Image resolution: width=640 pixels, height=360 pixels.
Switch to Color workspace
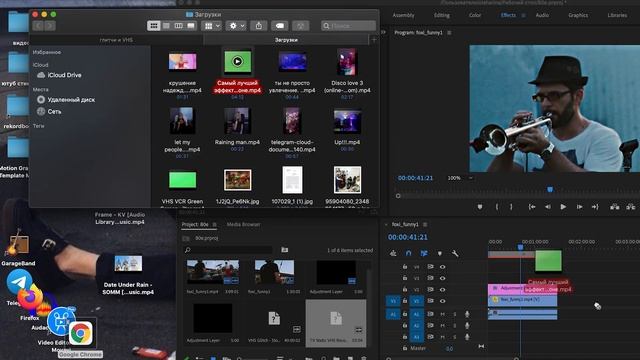[475, 15]
